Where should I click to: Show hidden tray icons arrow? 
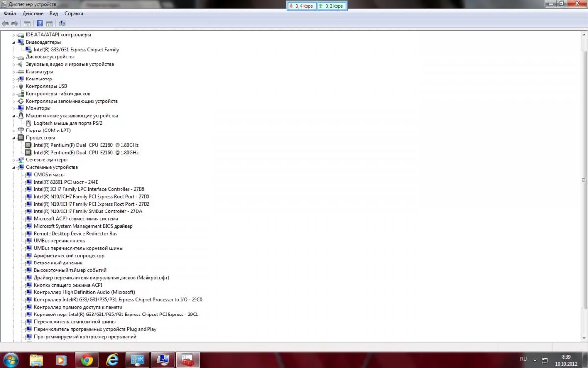coord(534,360)
